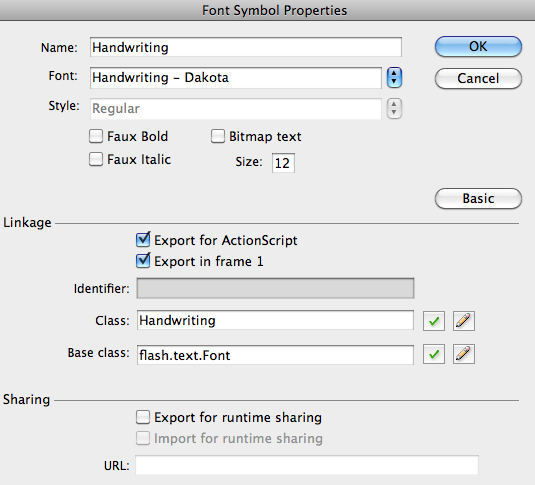This screenshot has width=535, height=485.
Task: Edit the Base class with the pencil icon
Action: point(464,354)
